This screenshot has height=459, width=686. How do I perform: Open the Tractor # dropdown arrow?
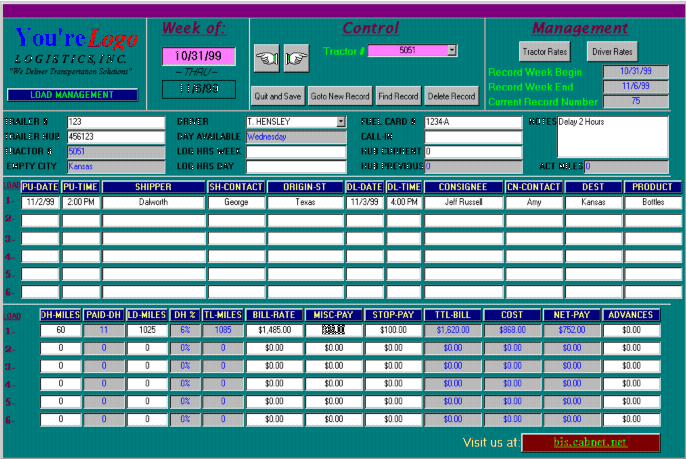pos(452,50)
